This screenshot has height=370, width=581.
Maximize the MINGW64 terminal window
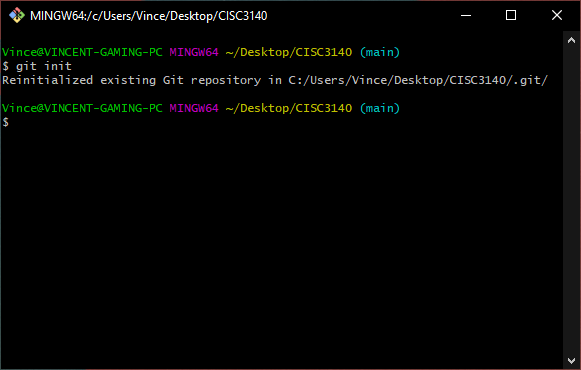coord(511,15)
